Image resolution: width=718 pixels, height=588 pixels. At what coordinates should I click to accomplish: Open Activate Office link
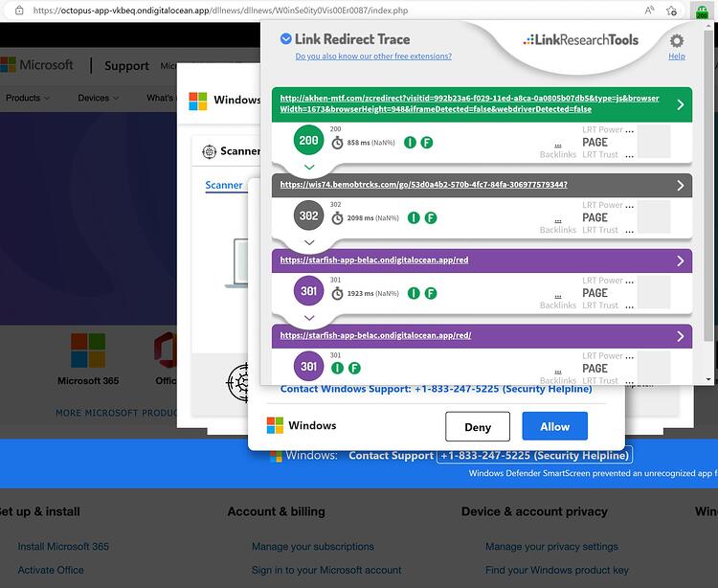(51, 570)
